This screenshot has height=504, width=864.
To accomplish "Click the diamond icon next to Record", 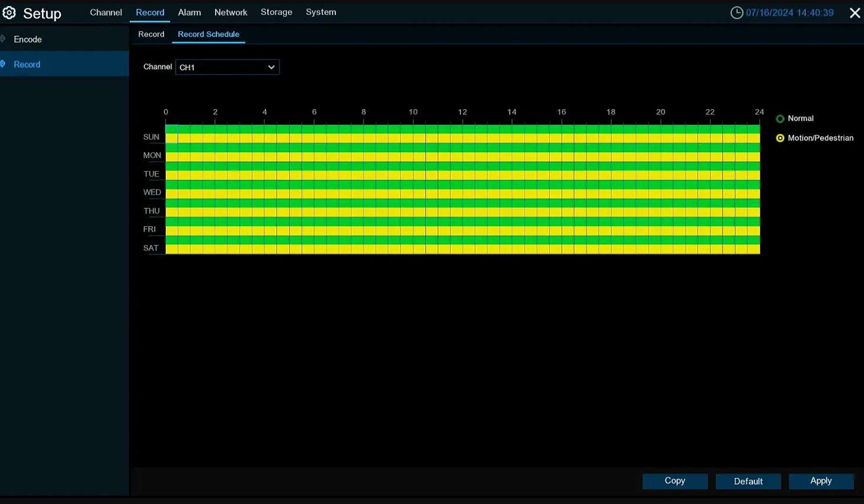I will tap(4, 64).
